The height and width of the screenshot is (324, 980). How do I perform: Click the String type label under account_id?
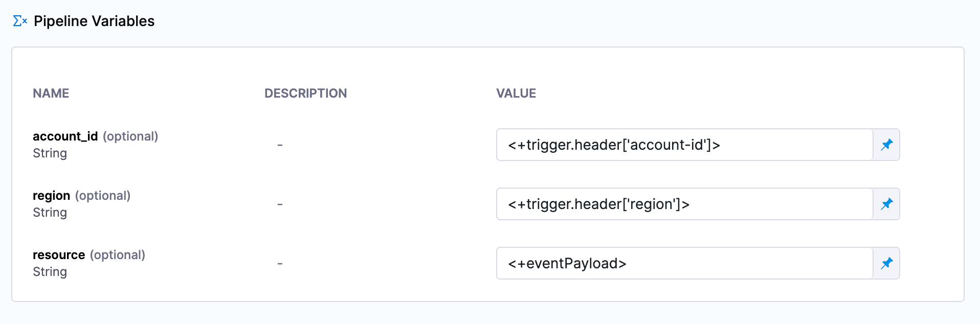pyautogui.click(x=50, y=153)
